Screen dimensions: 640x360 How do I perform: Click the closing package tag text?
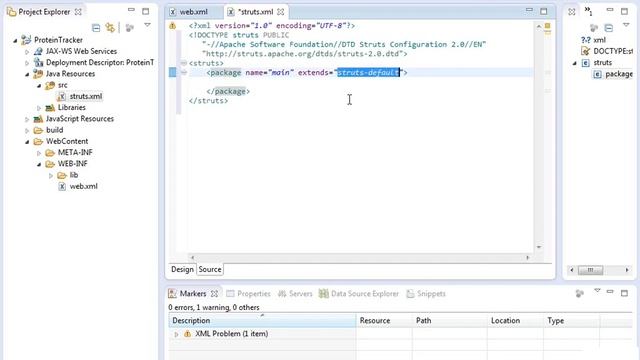click(x=228, y=91)
